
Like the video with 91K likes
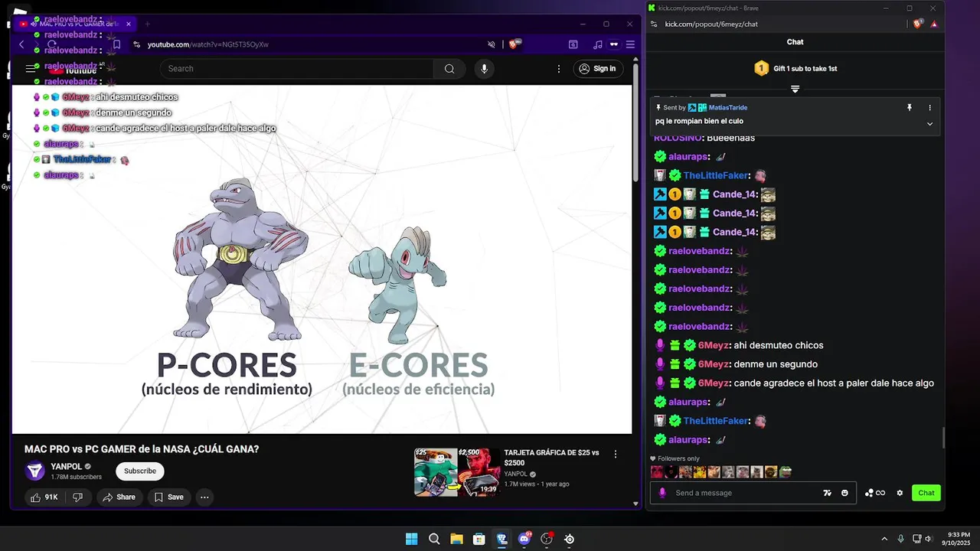pyautogui.click(x=45, y=497)
